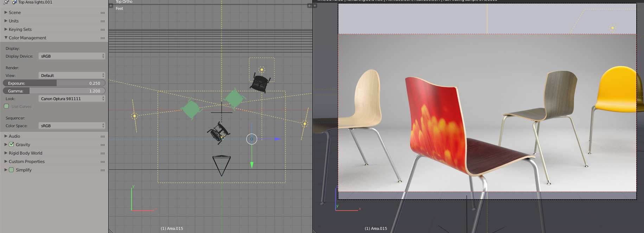Grab the Keying Sets panel drag grip
644x233 pixels.
click(x=103, y=30)
